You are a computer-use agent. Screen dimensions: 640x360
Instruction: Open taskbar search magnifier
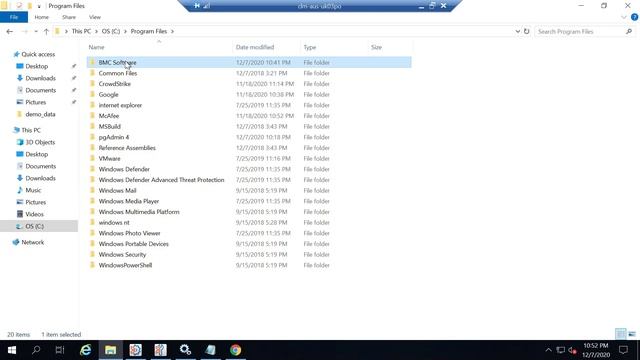[36, 350]
